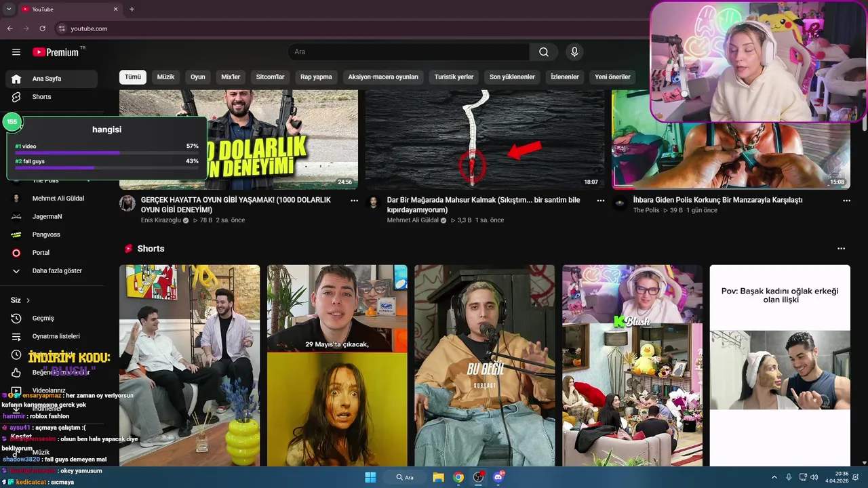Show hidden system tray icons chevron
The height and width of the screenshot is (488, 868).
(x=774, y=477)
